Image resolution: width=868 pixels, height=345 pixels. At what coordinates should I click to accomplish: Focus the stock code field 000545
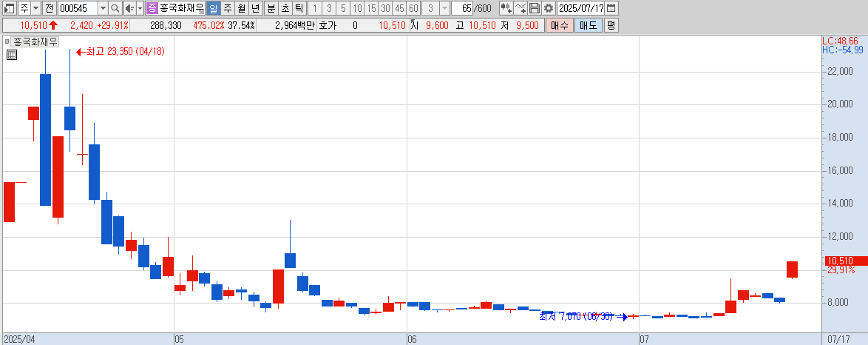coord(78,8)
